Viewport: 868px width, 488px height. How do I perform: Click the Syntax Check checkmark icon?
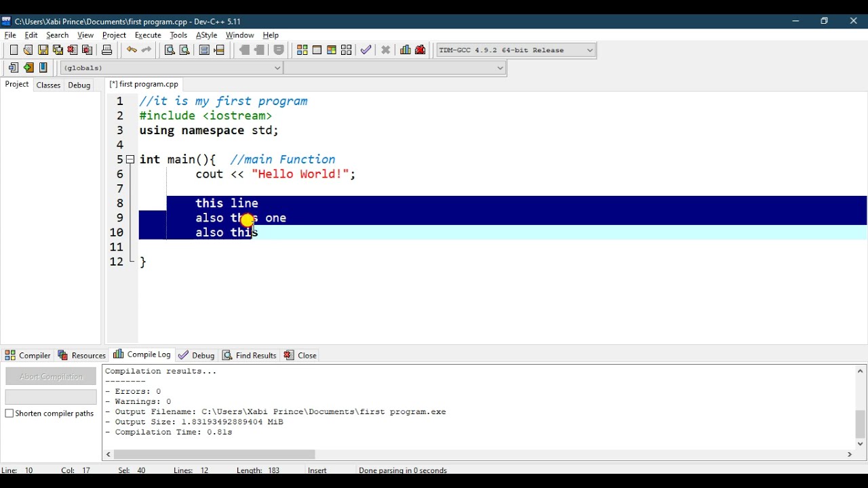[366, 49]
